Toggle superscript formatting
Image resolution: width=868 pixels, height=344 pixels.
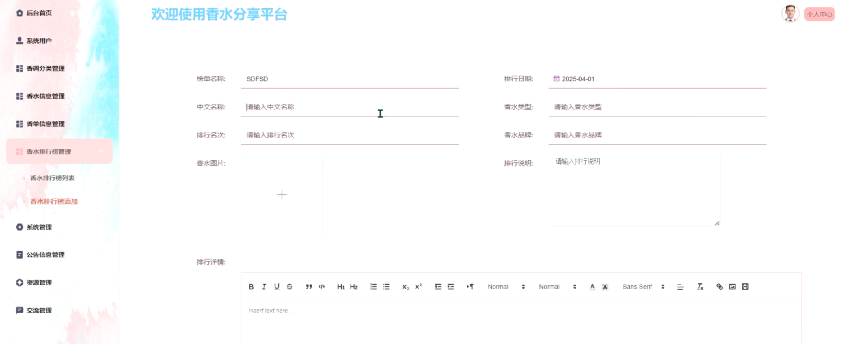(x=418, y=287)
